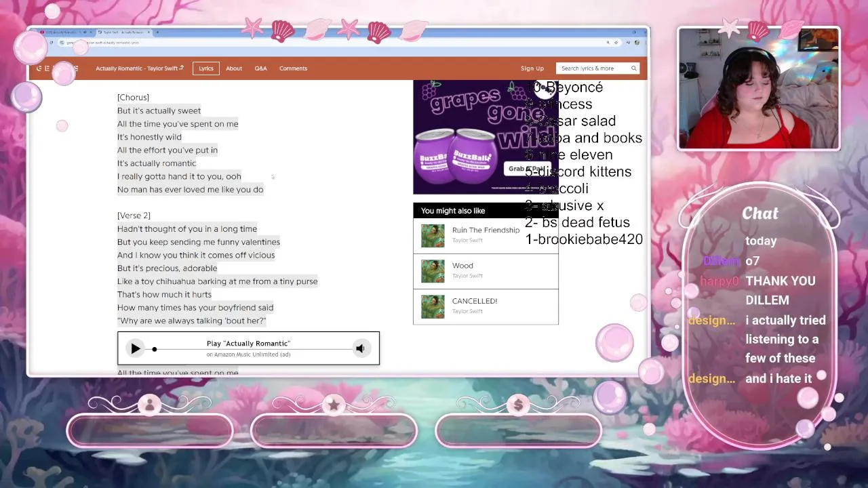Click lyric "Why are we always talking 'bout her?"
Viewport: 868px width, 488px height.
click(x=192, y=321)
